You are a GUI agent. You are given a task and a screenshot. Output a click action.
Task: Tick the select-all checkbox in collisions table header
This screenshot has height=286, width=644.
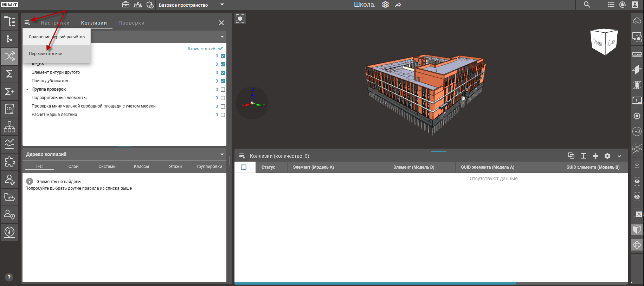pyautogui.click(x=244, y=167)
